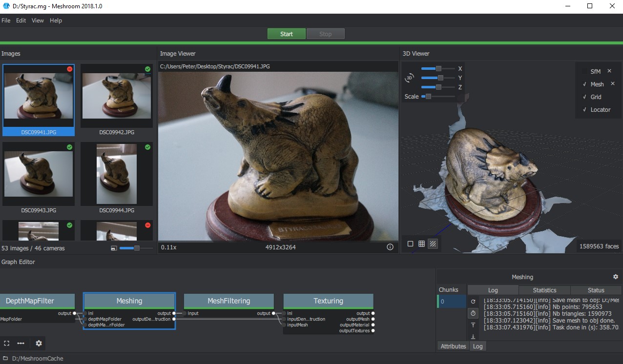Open Meshing node settings gear menu

pyautogui.click(x=615, y=277)
